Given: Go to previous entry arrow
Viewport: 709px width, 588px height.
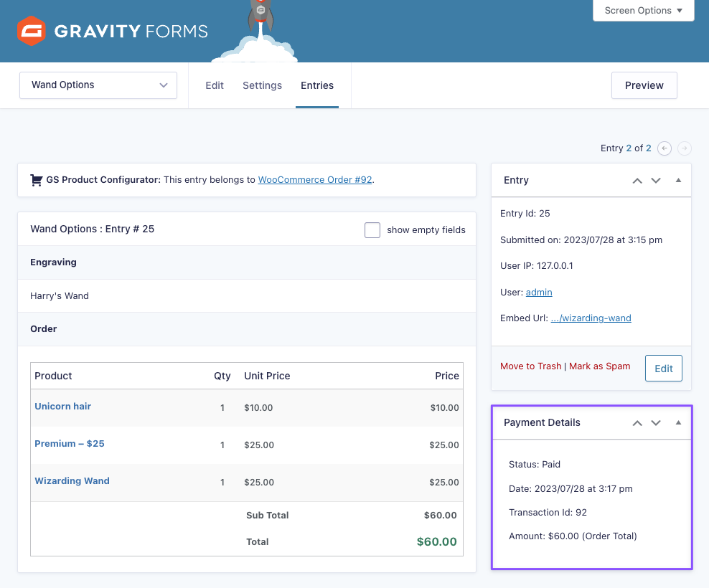Looking at the screenshot, I should tap(665, 148).
